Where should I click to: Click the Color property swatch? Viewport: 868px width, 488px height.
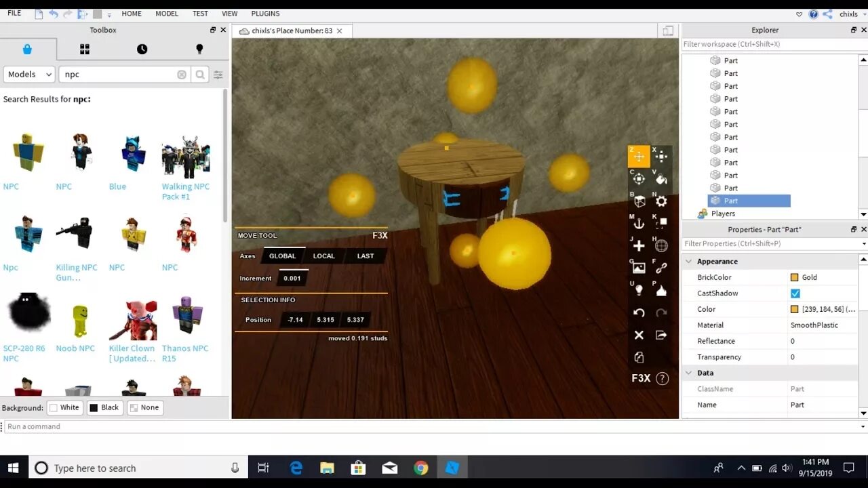pyautogui.click(x=795, y=309)
